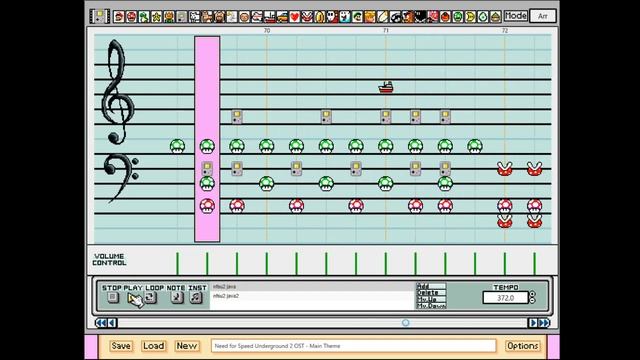This screenshot has width=640, height=360.
Task: Select the Swan instrument icon
Action: click(232, 17)
